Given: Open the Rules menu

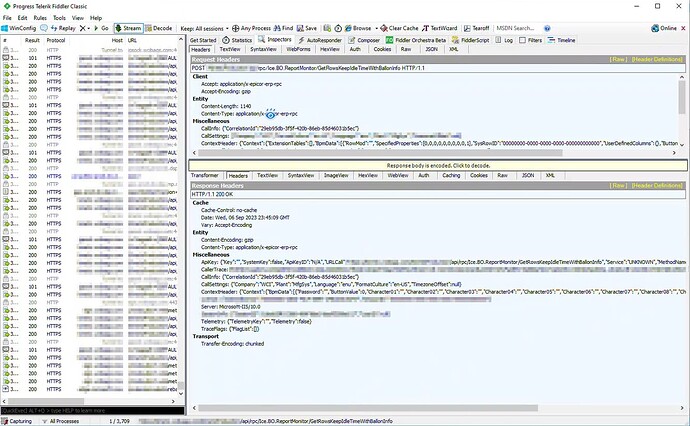Looking at the screenshot, I should [x=40, y=18].
